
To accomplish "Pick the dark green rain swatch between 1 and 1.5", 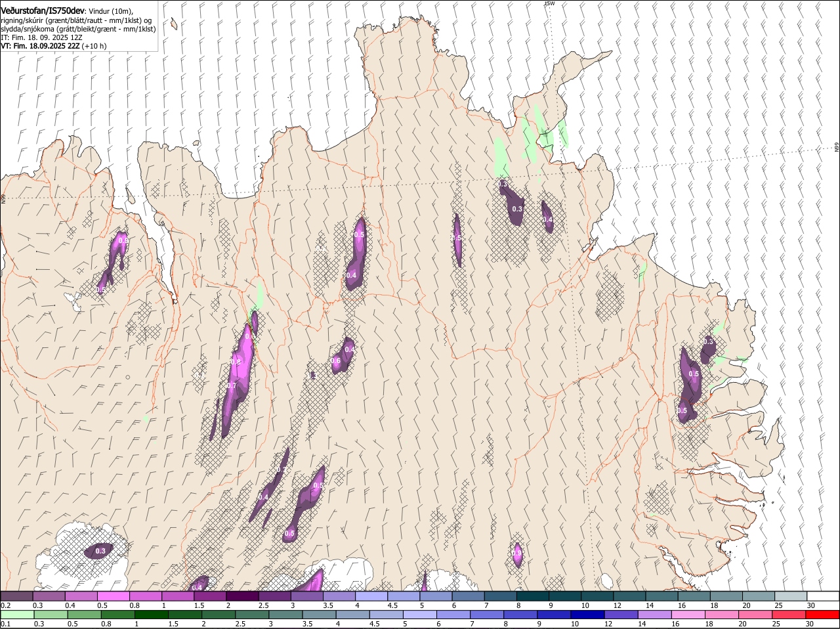I will pos(152,615).
